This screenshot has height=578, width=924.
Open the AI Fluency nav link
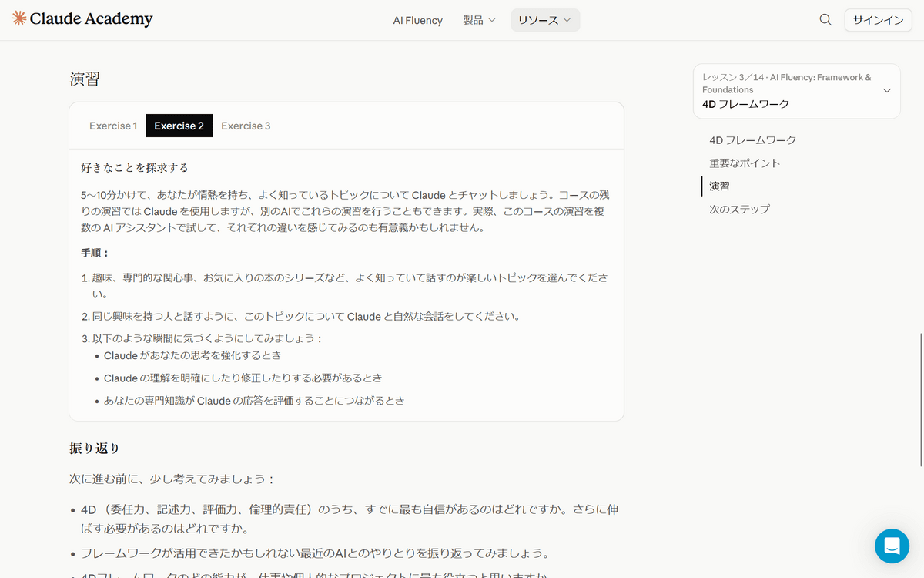coord(418,20)
